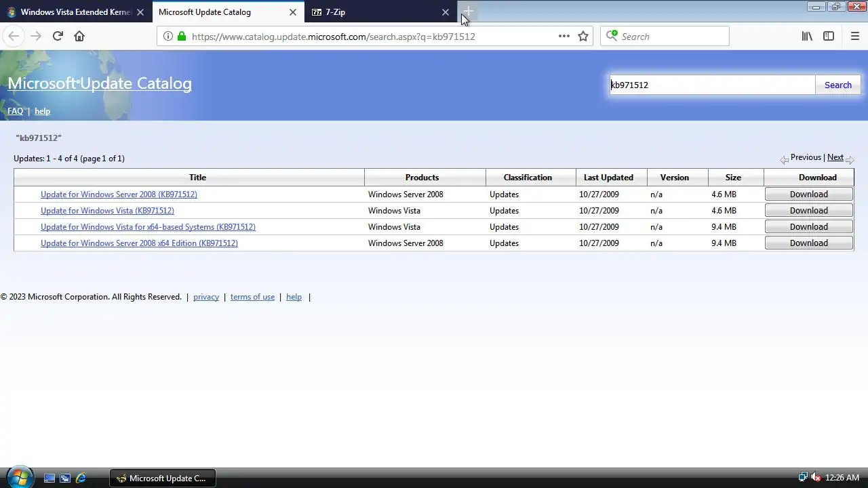The width and height of the screenshot is (868, 488).
Task: Go to Firefox home page icon
Action: [x=79, y=37]
